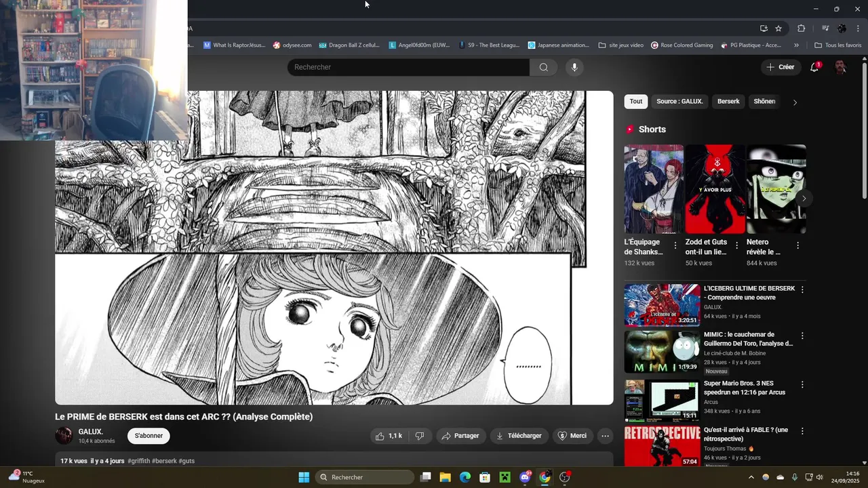This screenshot has width=868, height=488.
Task: Launch Microsoft Edge from taskbar
Action: click(465, 477)
